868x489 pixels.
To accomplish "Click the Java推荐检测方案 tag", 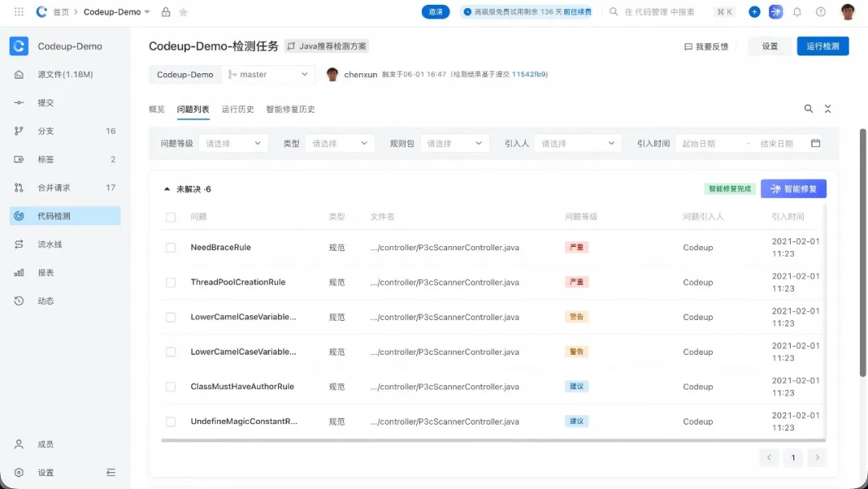I will pos(326,46).
